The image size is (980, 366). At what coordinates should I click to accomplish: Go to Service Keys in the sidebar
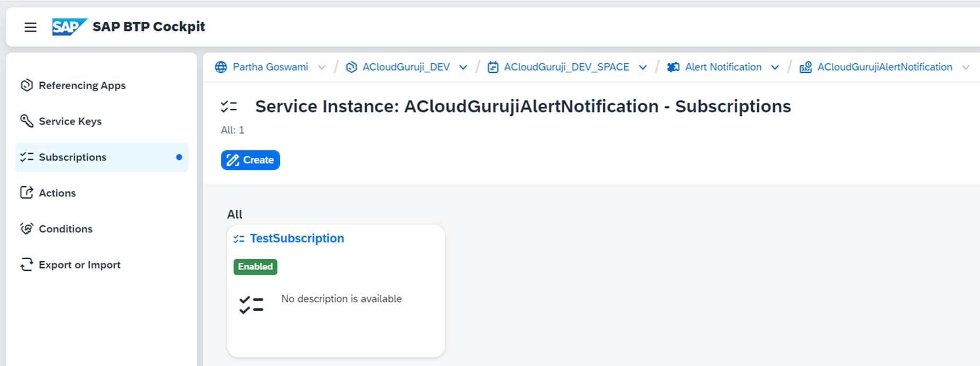pos(70,121)
